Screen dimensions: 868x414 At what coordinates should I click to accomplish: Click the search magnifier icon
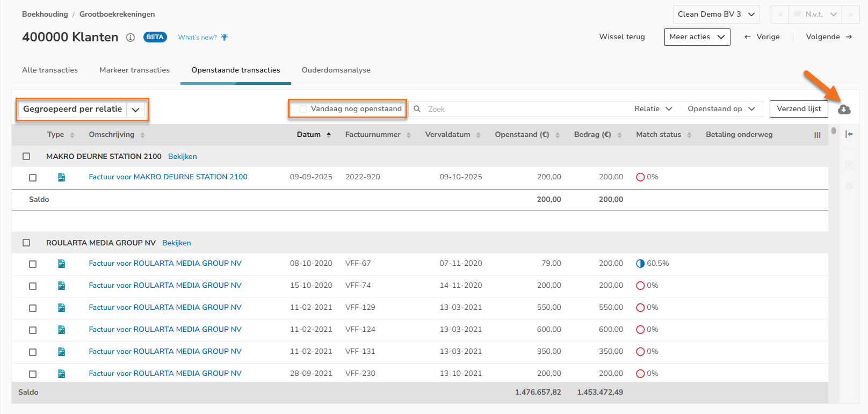pos(417,109)
